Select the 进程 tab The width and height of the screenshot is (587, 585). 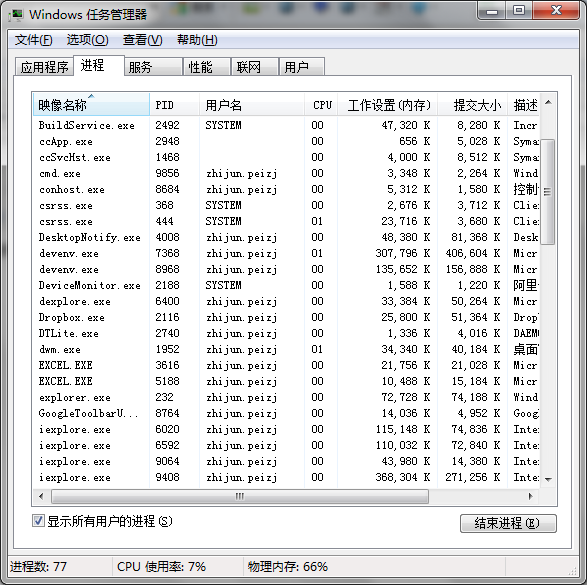[99, 65]
